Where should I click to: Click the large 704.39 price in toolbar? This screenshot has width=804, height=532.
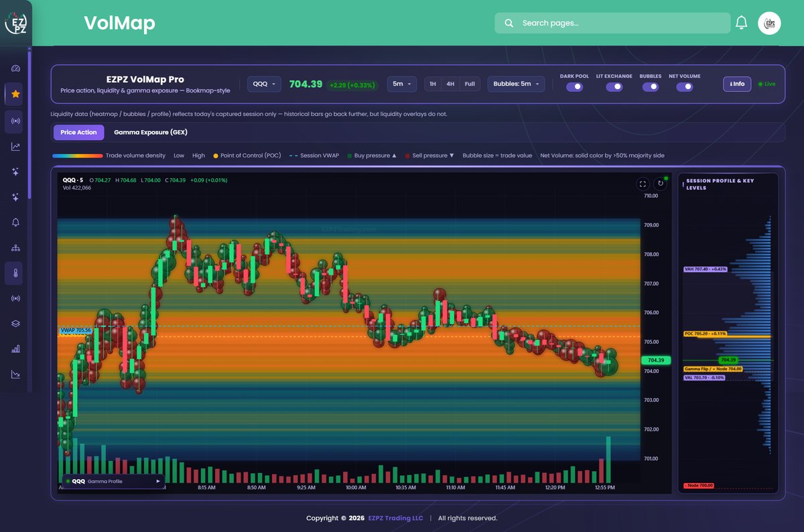click(306, 84)
